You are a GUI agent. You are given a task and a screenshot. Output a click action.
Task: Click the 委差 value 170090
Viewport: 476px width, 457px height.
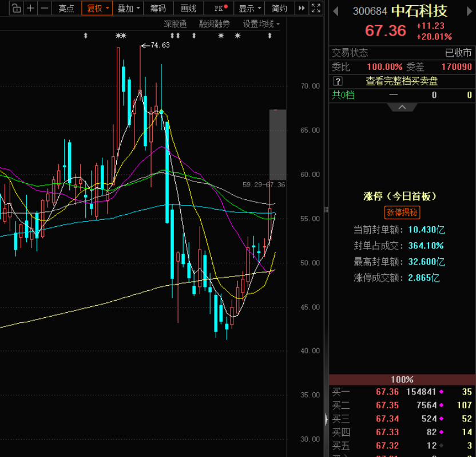[x=457, y=67]
